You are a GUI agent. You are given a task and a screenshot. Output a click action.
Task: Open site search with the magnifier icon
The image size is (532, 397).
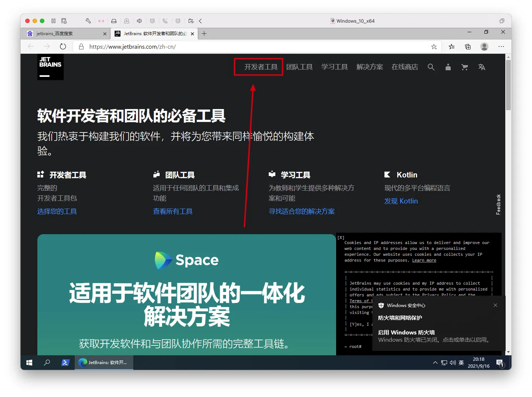tap(431, 67)
